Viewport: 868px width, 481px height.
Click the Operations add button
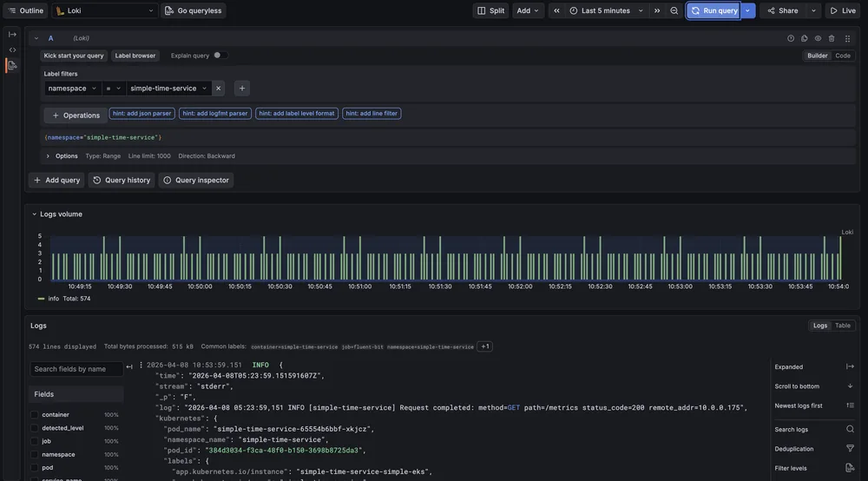point(76,115)
